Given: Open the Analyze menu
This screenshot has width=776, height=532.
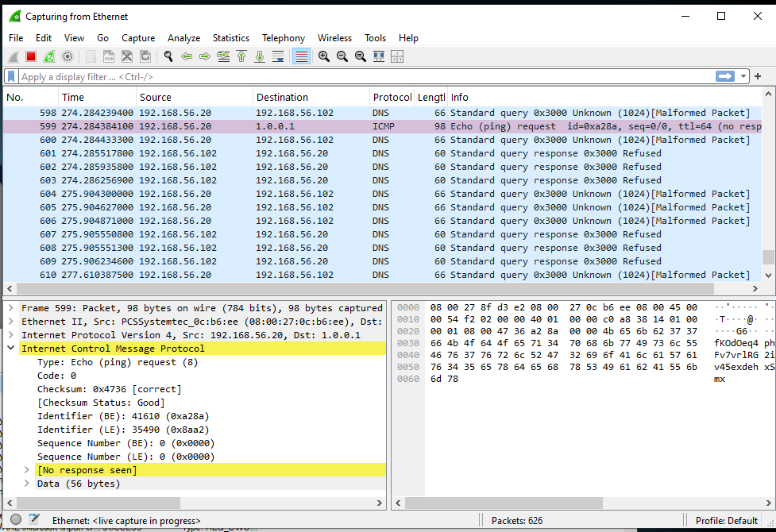Looking at the screenshot, I should [x=183, y=38].
